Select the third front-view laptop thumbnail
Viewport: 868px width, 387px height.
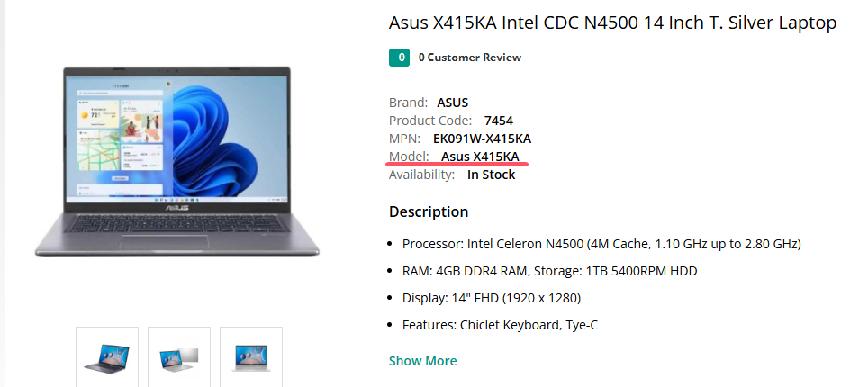coord(251,357)
